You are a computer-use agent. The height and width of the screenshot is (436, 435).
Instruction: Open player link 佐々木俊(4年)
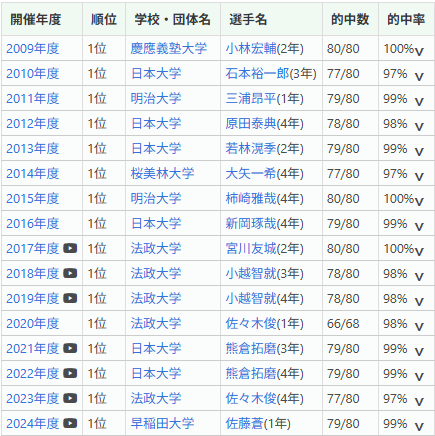click(x=264, y=399)
